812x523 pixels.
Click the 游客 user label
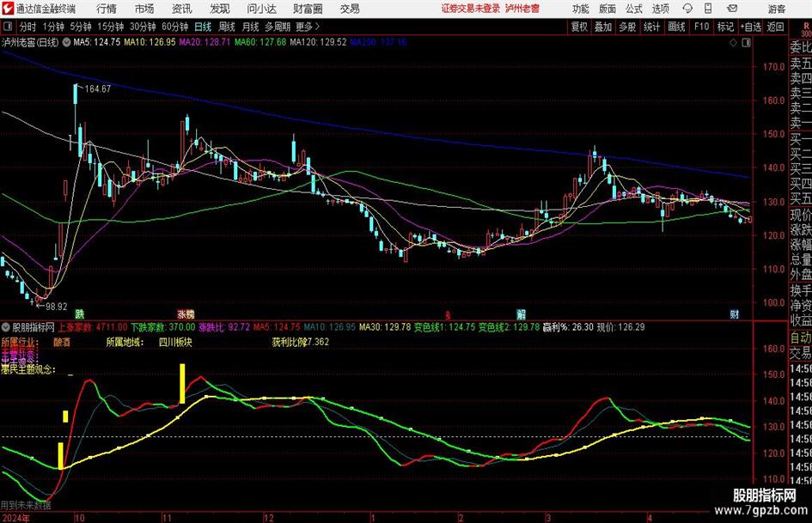[776, 9]
